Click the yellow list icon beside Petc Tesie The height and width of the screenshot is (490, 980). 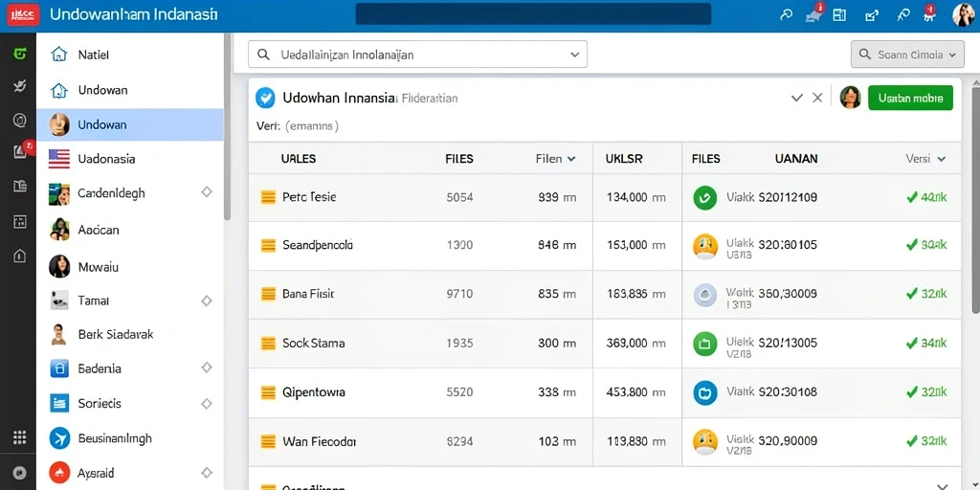268,197
